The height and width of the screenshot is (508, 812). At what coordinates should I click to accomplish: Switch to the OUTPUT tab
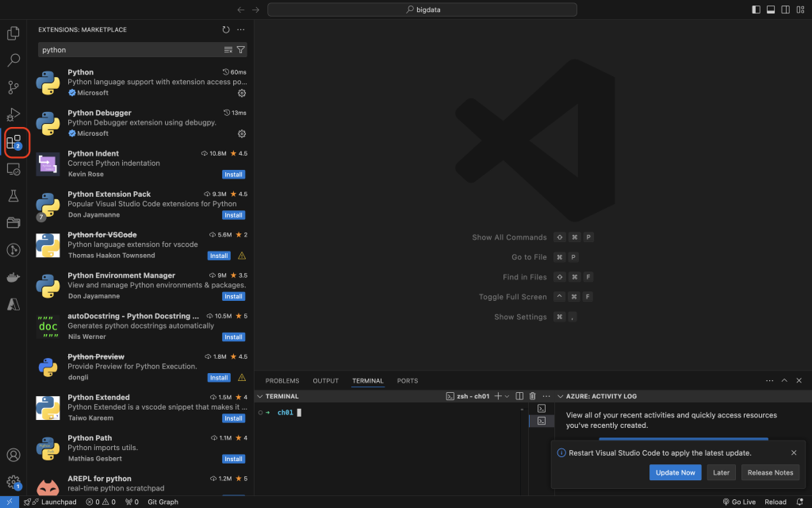(x=326, y=380)
